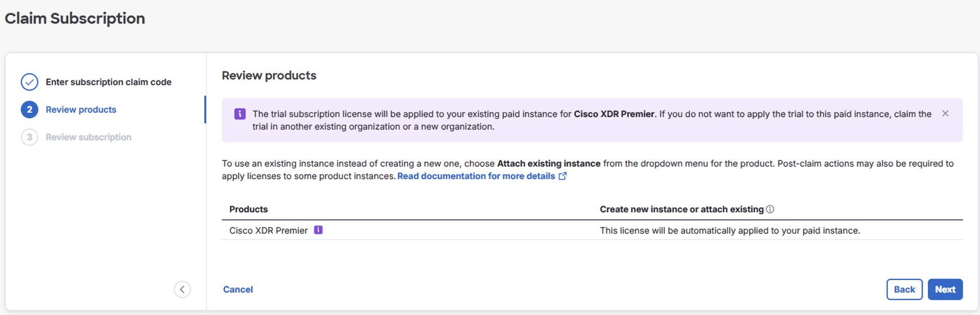
Task: Click the purple info icon in the banner
Action: (240, 114)
